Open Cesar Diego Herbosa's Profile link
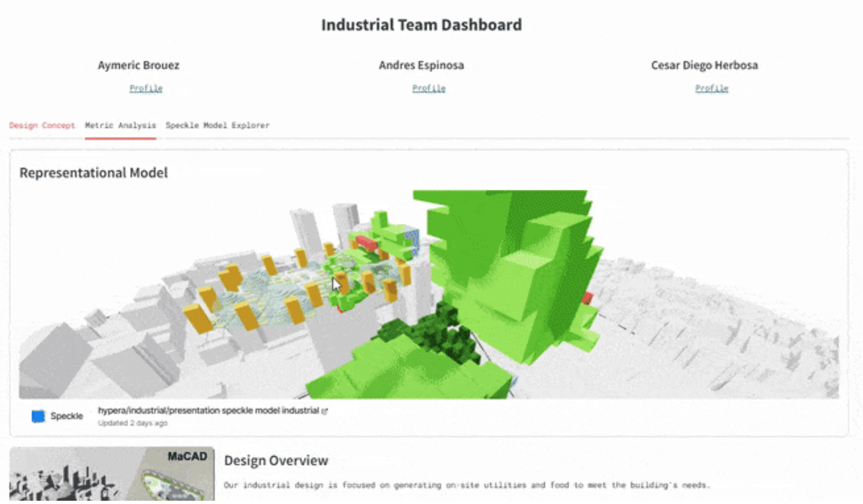This screenshot has height=504, width=863. (711, 88)
